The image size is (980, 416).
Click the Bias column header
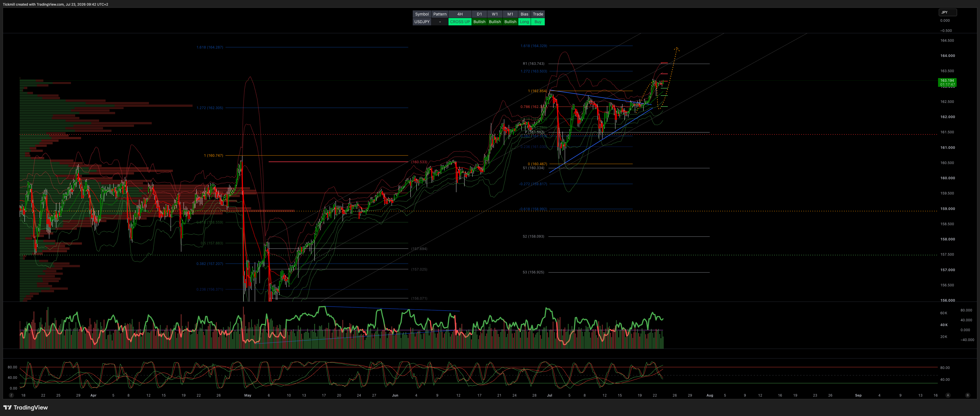tap(524, 14)
